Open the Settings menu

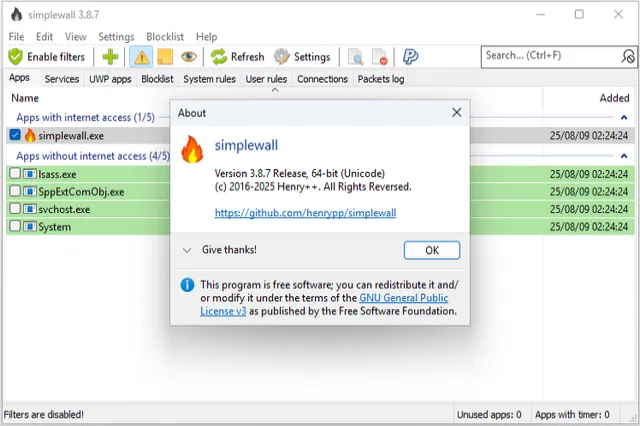[116, 37]
